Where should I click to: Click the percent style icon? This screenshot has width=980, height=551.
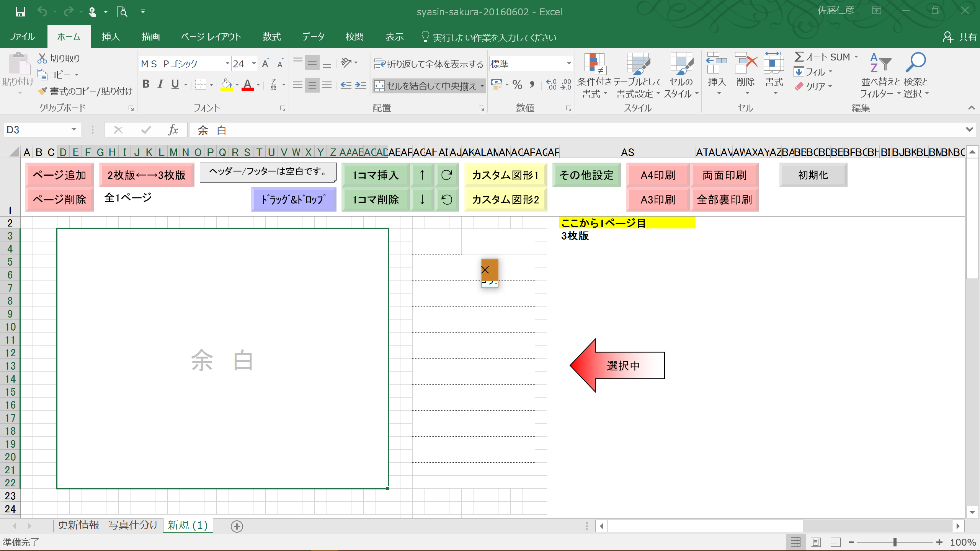517,85
